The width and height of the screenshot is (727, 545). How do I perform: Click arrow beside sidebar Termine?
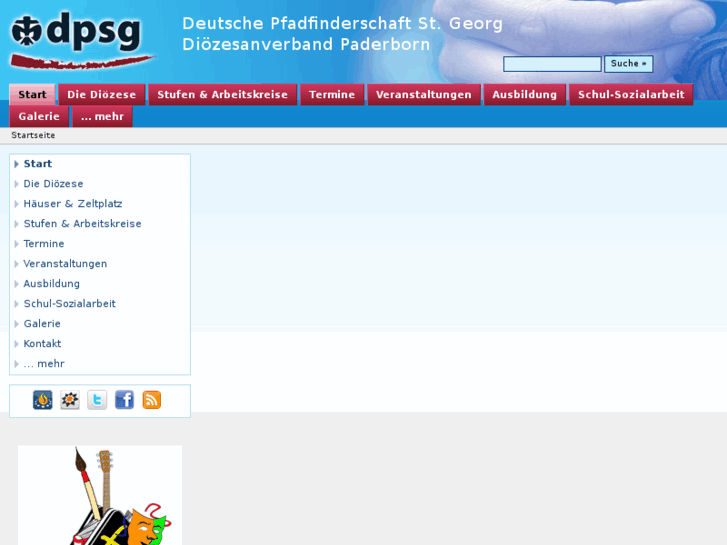point(16,244)
